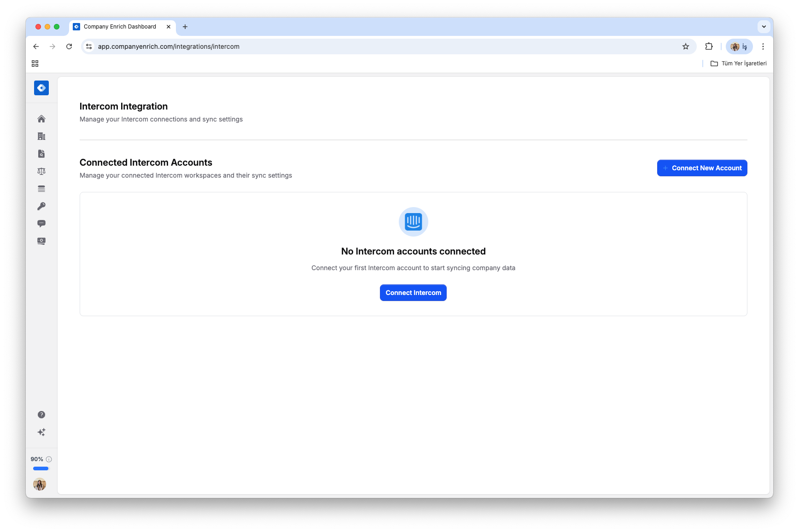Click the address bar URL field
The width and height of the screenshot is (799, 532).
[x=389, y=46]
